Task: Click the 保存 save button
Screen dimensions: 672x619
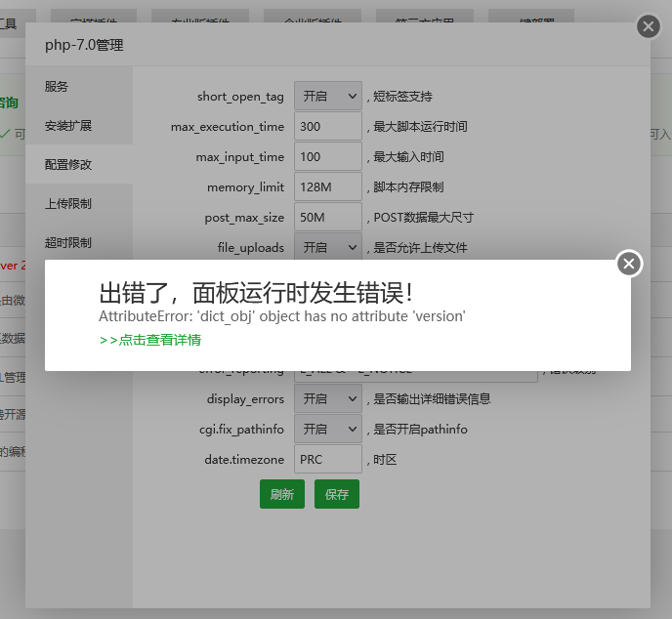Action: (337, 494)
